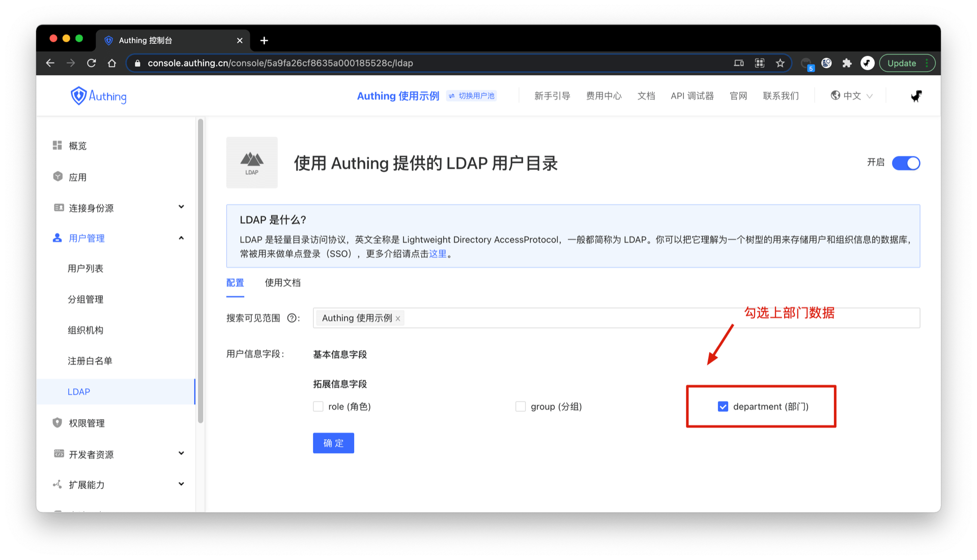Check the group (分组) checkbox
977x560 pixels.
521,406
